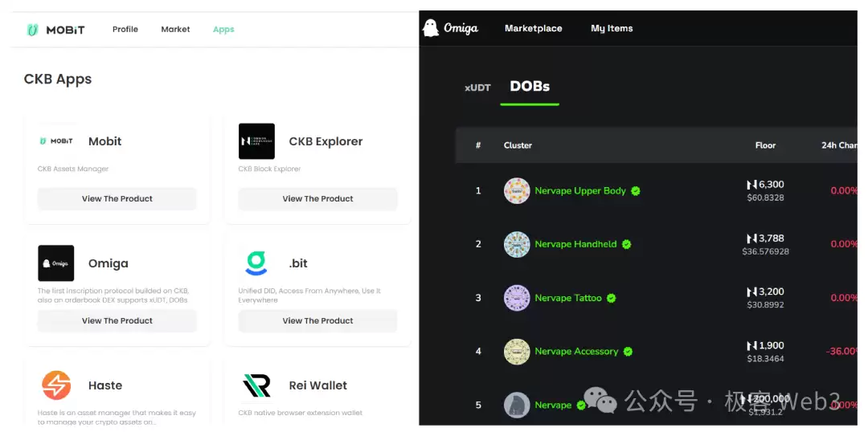868x436 pixels.
Task: View The Product for .bit
Action: click(317, 321)
